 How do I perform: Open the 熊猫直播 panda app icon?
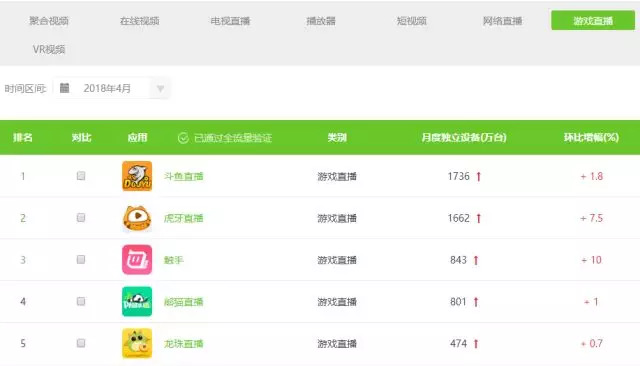point(137,302)
